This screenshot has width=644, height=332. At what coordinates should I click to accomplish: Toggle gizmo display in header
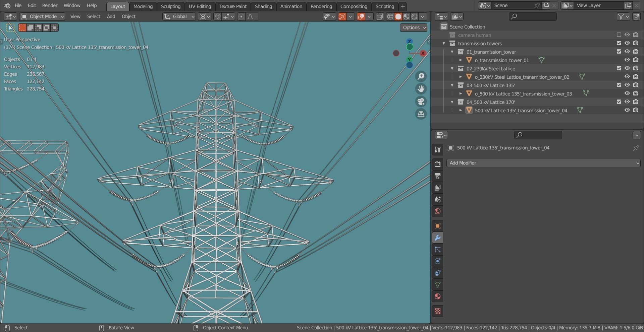tap(342, 16)
